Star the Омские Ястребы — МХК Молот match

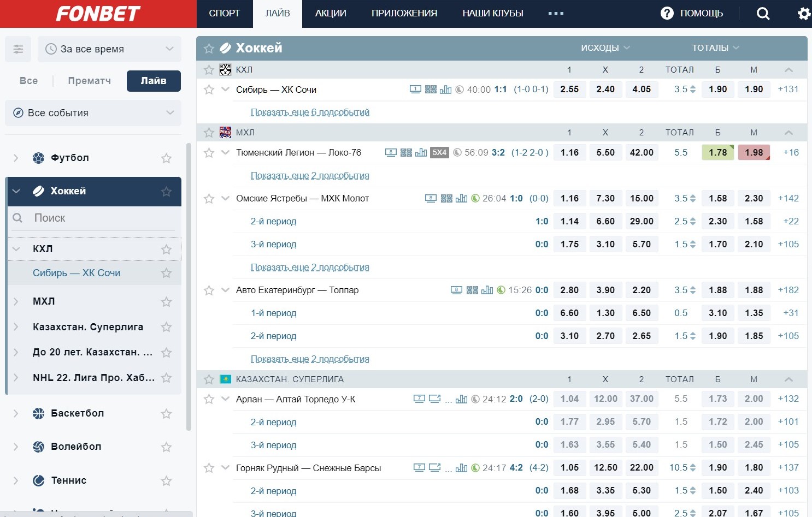pos(209,199)
